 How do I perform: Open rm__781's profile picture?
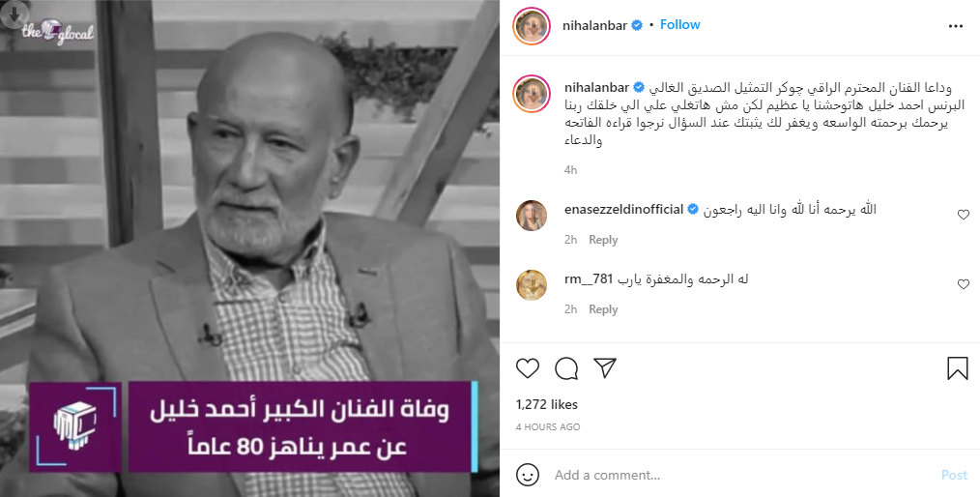point(532,285)
